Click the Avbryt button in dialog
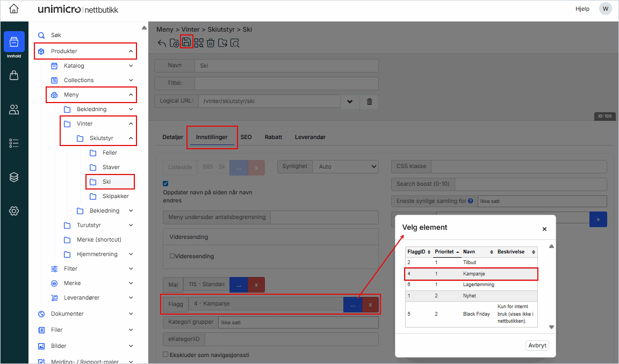Image resolution: width=619 pixels, height=364 pixels. 537,345
